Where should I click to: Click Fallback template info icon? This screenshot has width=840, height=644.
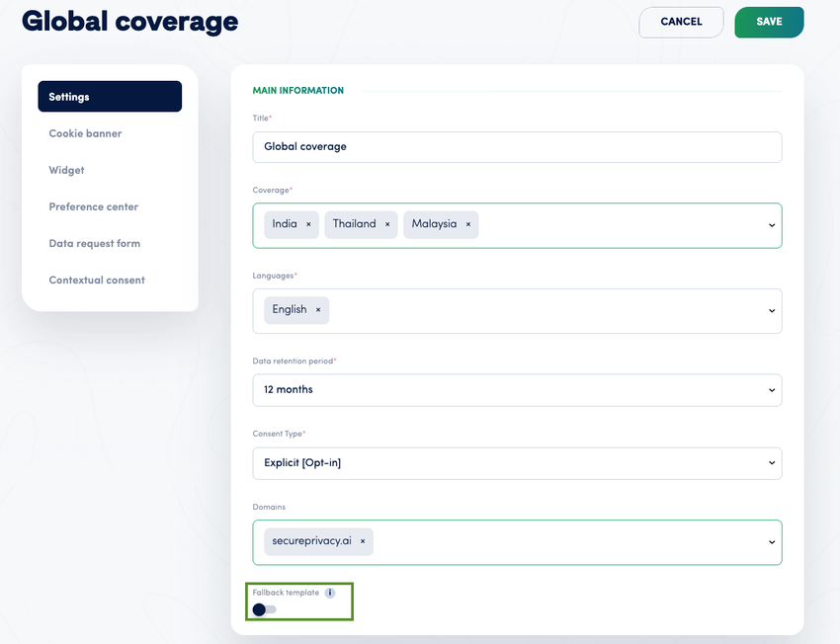330,593
